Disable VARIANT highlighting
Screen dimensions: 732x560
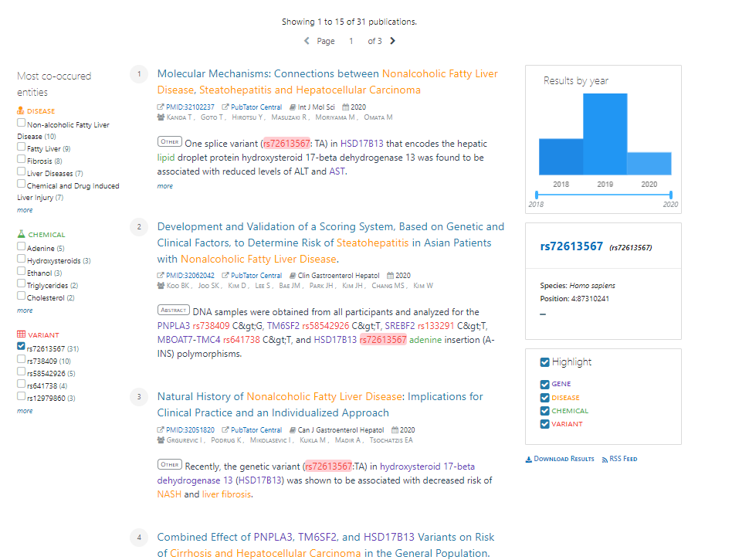[x=544, y=423]
